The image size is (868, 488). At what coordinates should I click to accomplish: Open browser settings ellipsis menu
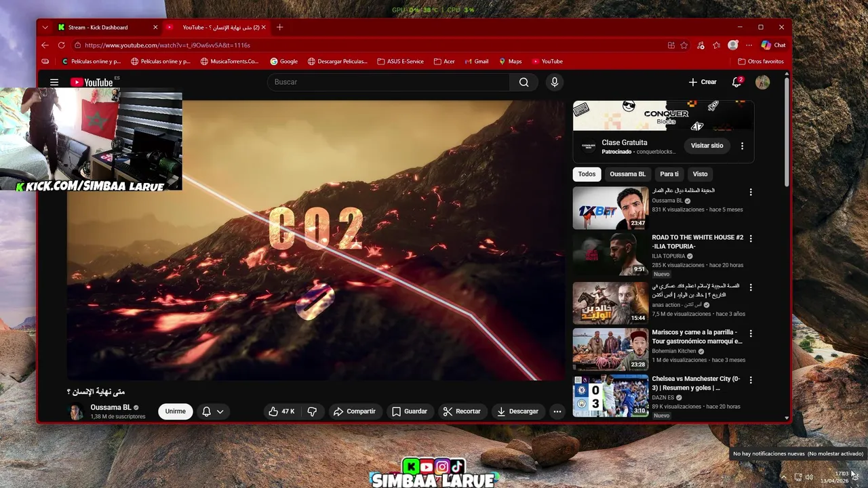(x=748, y=45)
